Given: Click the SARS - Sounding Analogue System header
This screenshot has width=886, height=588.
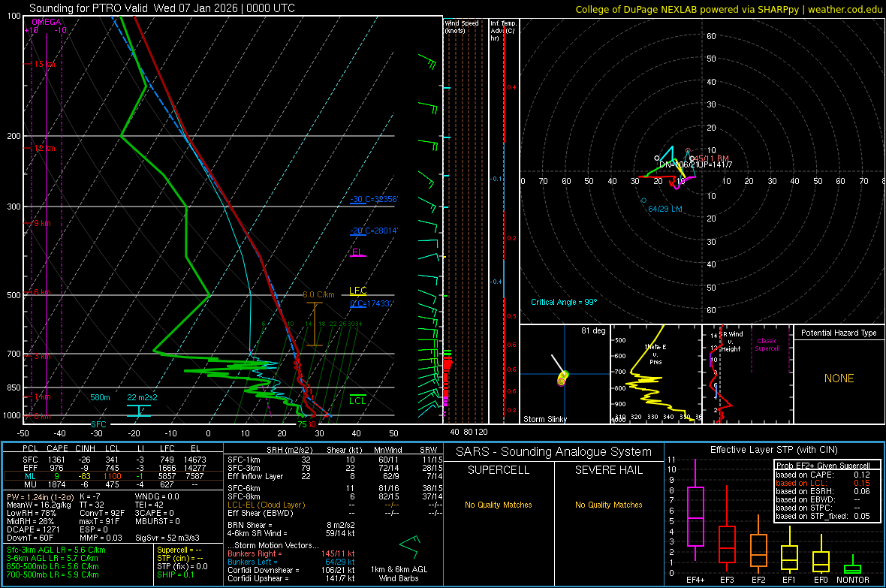Looking at the screenshot, I should coord(553,451).
